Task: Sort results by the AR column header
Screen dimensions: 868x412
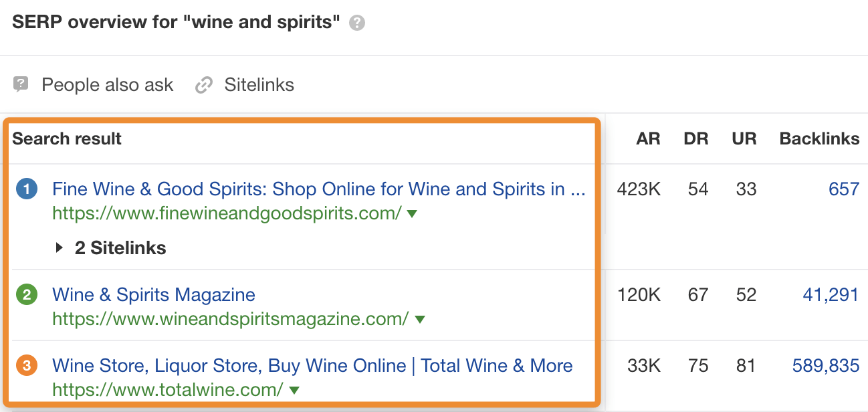Action: 648,138
